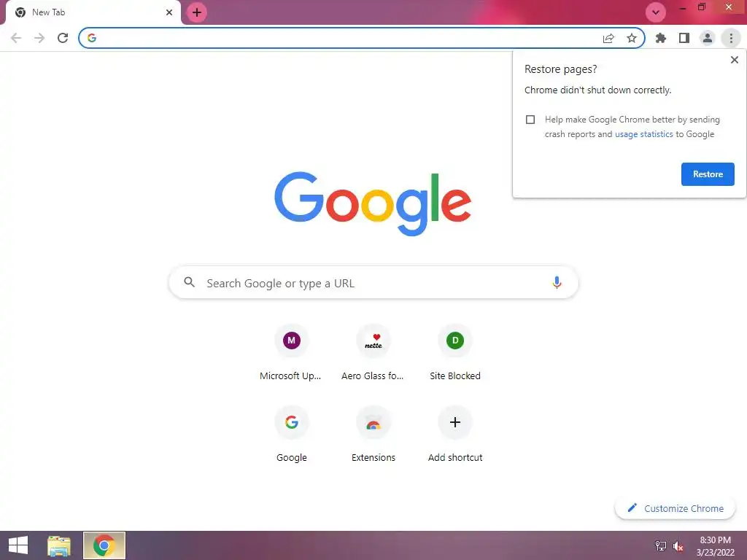Click the Search Google or type a URL box

click(x=373, y=283)
